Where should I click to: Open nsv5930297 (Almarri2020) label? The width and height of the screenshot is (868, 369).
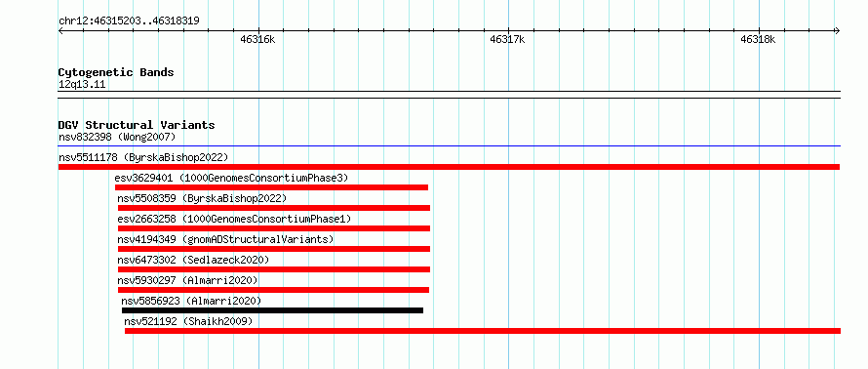[187, 280]
